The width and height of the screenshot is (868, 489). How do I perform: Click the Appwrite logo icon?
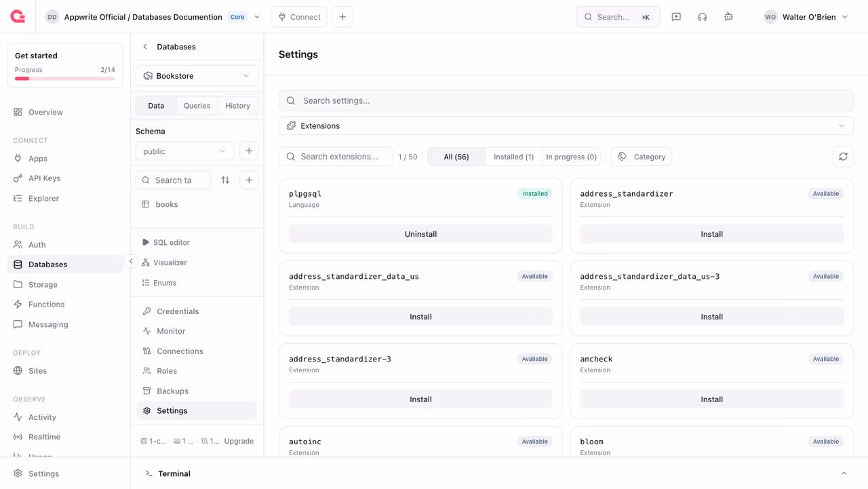point(18,16)
